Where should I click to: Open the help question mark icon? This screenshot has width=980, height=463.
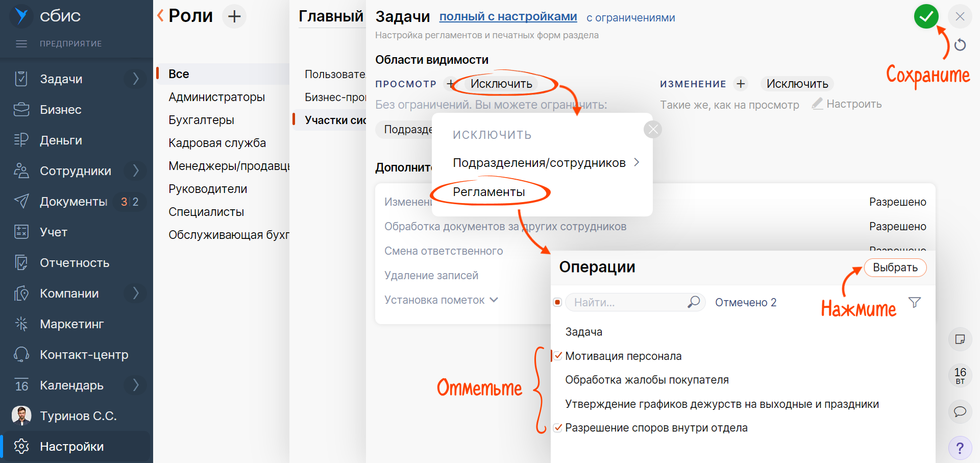coord(960,448)
